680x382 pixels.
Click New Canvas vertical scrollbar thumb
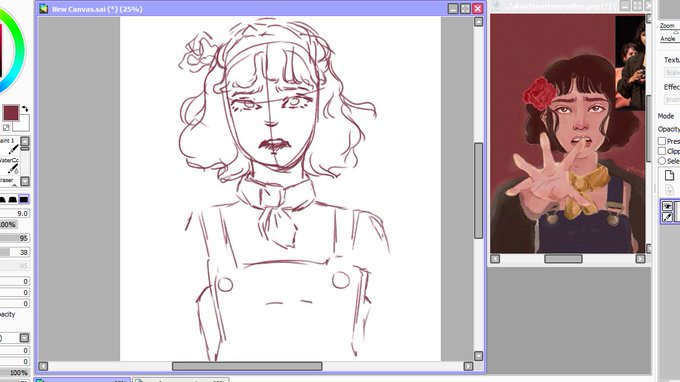pyautogui.click(x=478, y=191)
